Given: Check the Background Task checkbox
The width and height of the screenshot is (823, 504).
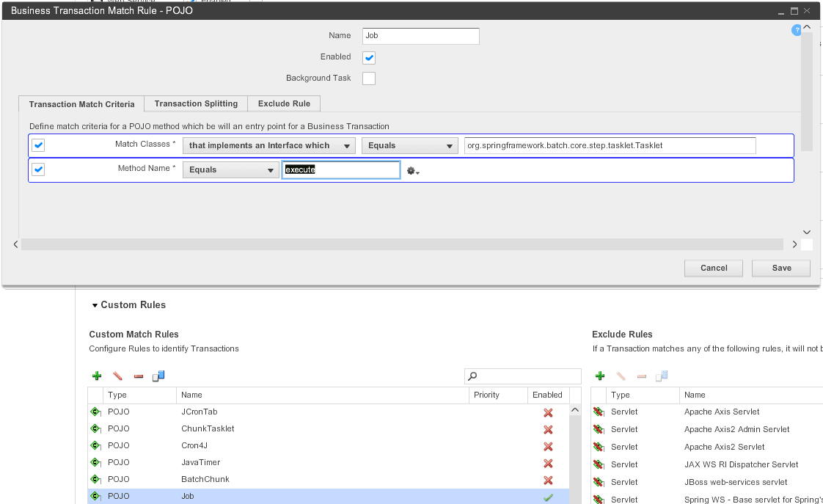Looking at the screenshot, I should tap(369, 78).
